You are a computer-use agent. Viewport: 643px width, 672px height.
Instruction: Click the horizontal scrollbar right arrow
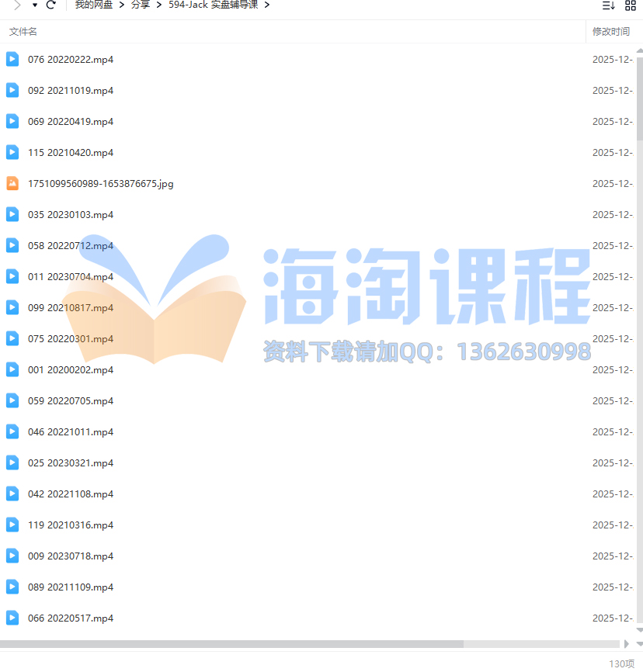(x=627, y=644)
